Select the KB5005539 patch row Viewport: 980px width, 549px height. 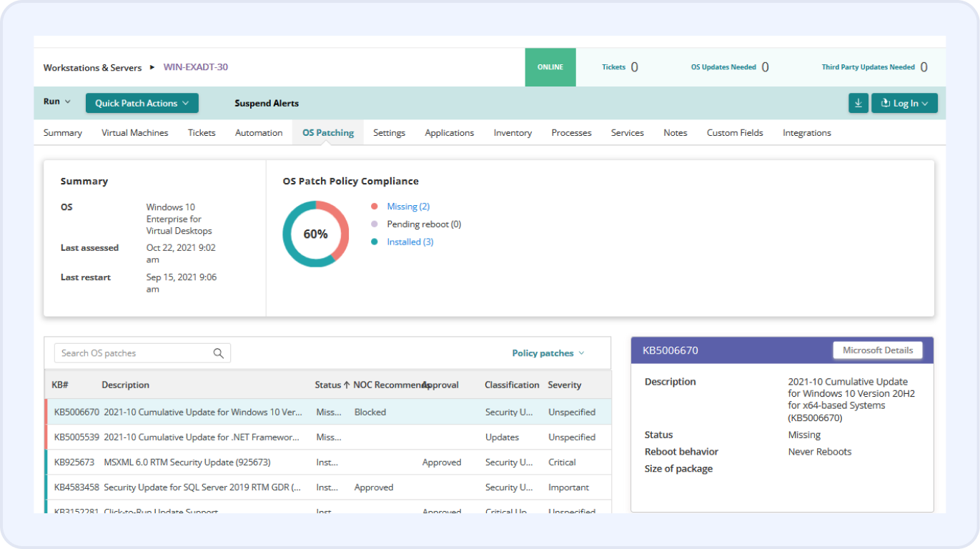pos(328,437)
